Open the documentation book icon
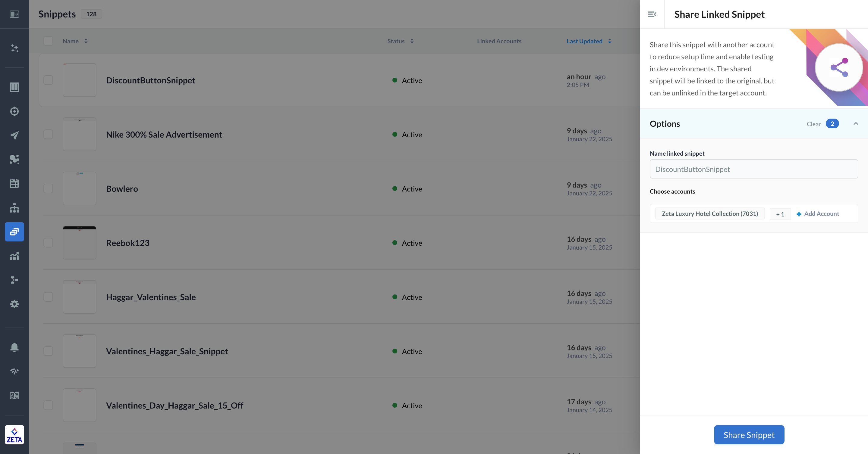Screen dimensions: 868x454 coord(14,395)
